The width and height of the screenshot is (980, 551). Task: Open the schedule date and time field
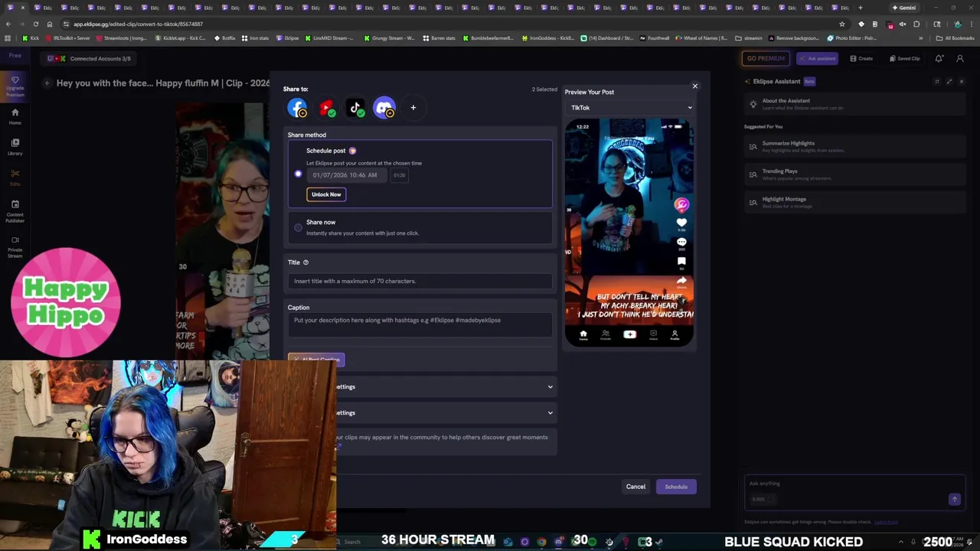(x=345, y=175)
